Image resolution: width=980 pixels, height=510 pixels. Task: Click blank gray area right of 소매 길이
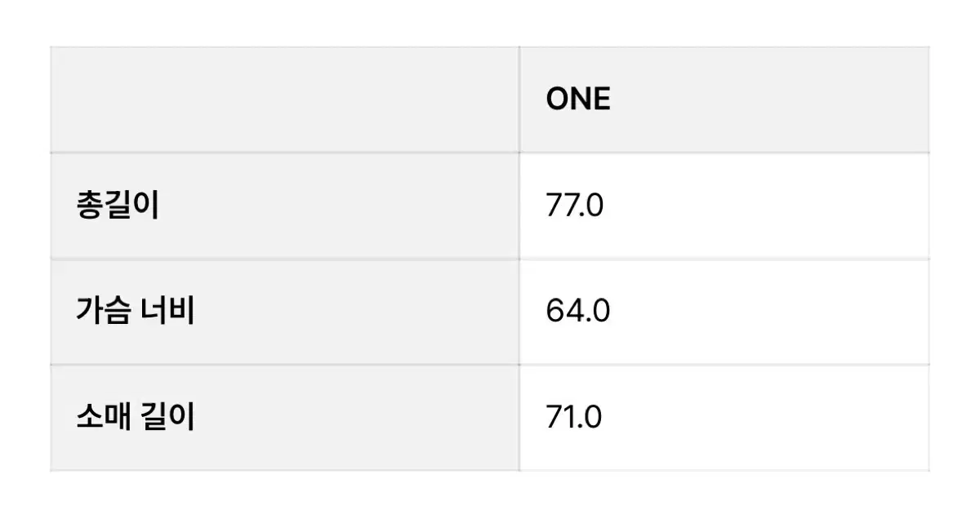coord(355,418)
